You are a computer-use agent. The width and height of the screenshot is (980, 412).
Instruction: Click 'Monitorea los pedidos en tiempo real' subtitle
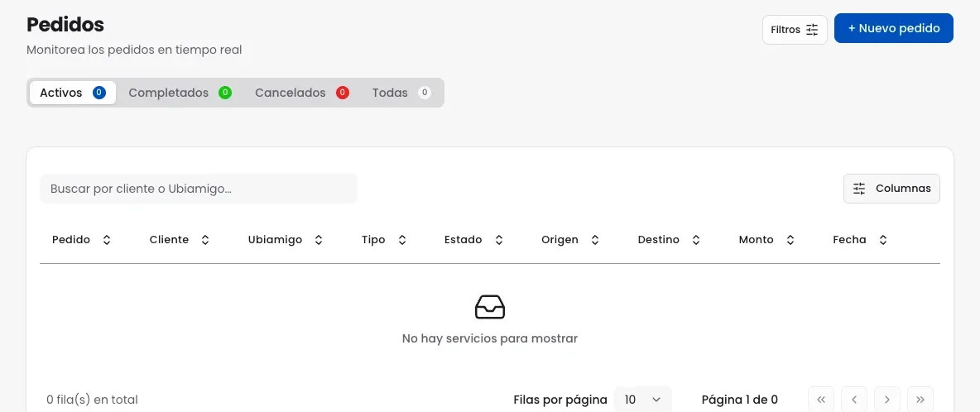(134, 50)
